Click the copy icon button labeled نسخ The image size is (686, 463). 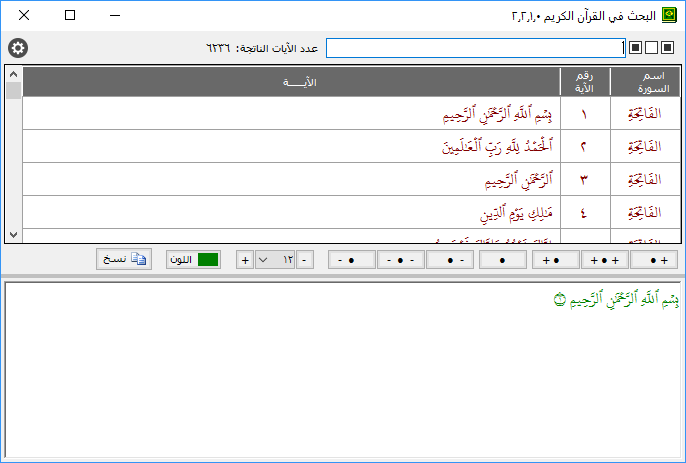click(124, 259)
